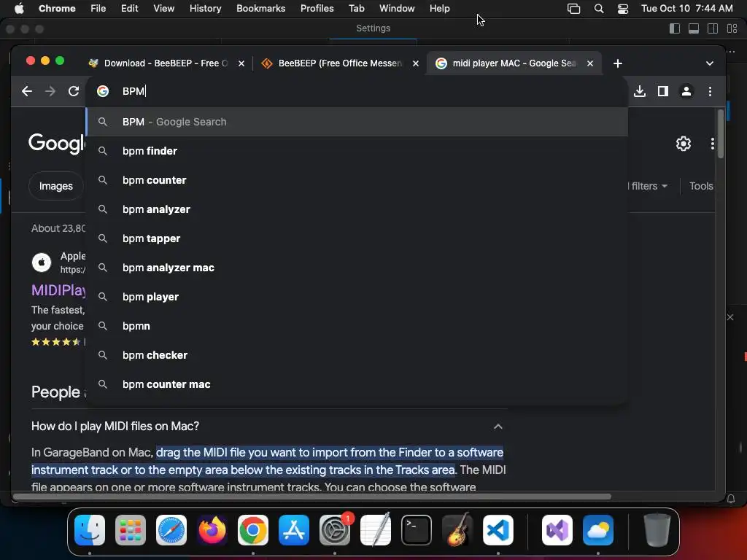
Task: Open Chrome three-dot menu
Action: pos(710,91)
